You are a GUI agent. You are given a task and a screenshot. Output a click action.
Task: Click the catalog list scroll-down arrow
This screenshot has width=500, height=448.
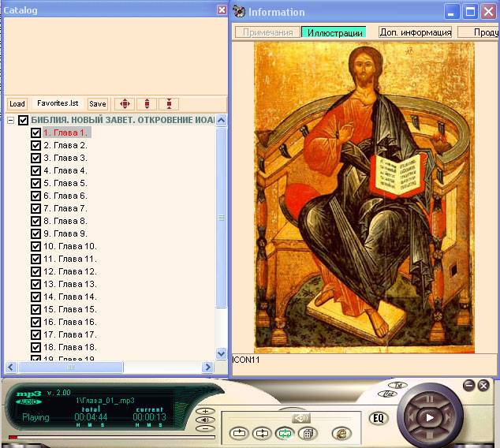tap(222, 353)
